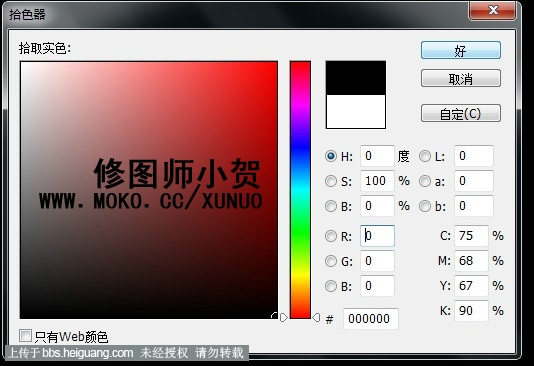Click the M magenta percent field

point(471,261)
